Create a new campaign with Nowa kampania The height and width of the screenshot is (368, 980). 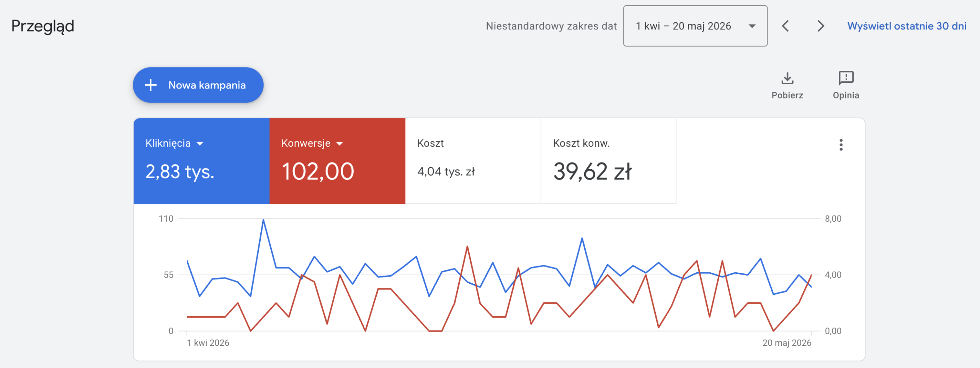[x=198, y=85]
